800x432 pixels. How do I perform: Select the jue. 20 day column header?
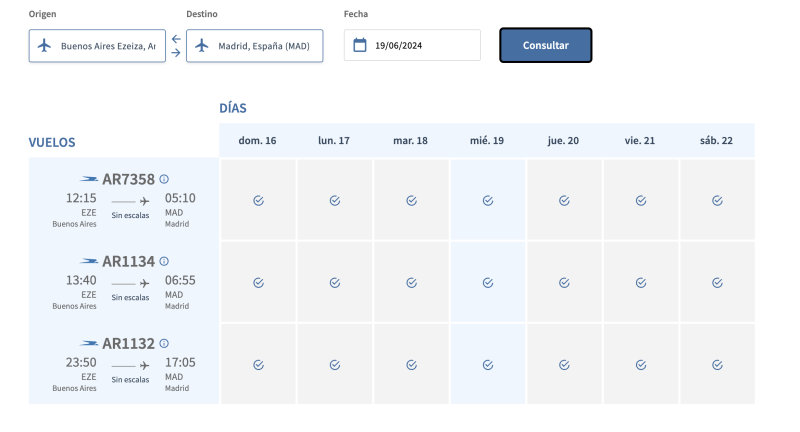(563, 141)
